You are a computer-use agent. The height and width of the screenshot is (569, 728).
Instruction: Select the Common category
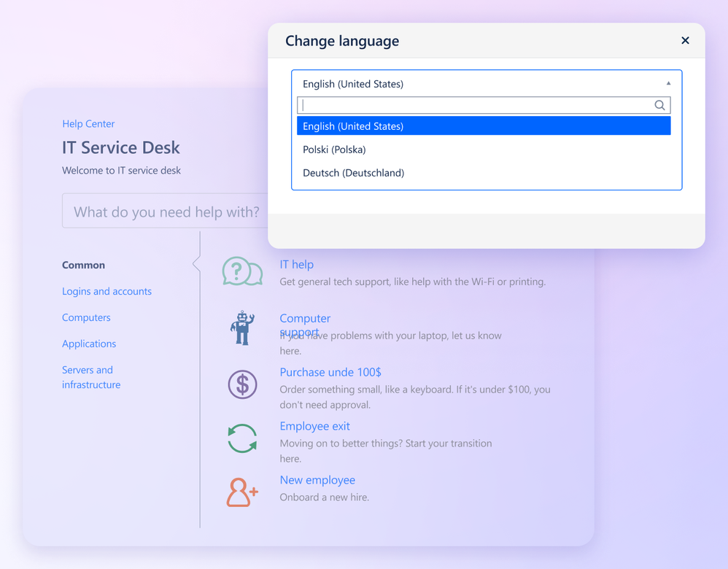click(x=84, y=266)
